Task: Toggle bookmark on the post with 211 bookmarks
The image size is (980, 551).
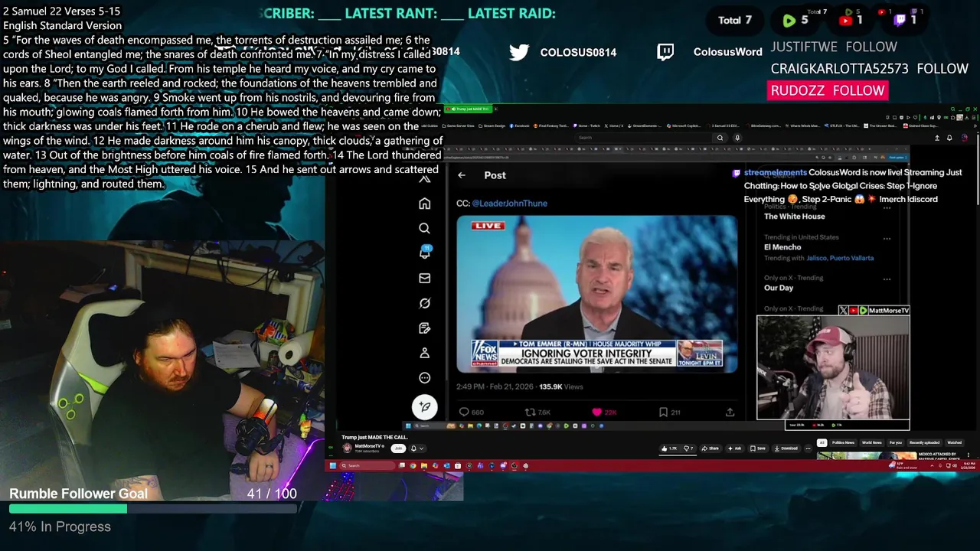Action: (x=668, y=412)
